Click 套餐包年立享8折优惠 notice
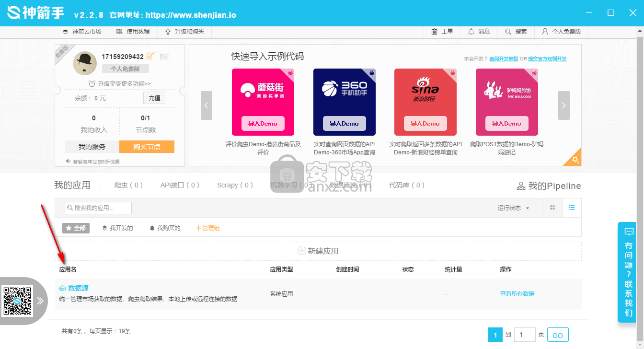The image size is (644, 349). click(93, 162)
